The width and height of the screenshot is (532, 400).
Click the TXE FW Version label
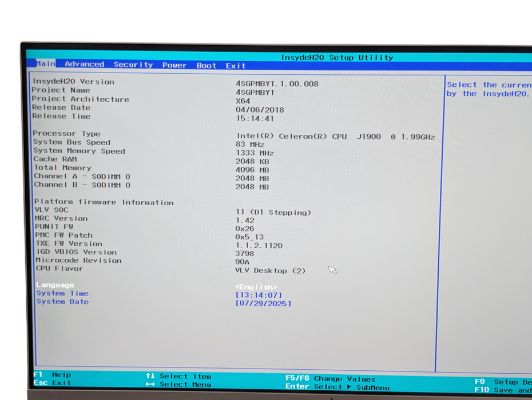click(x=69, y=243)
